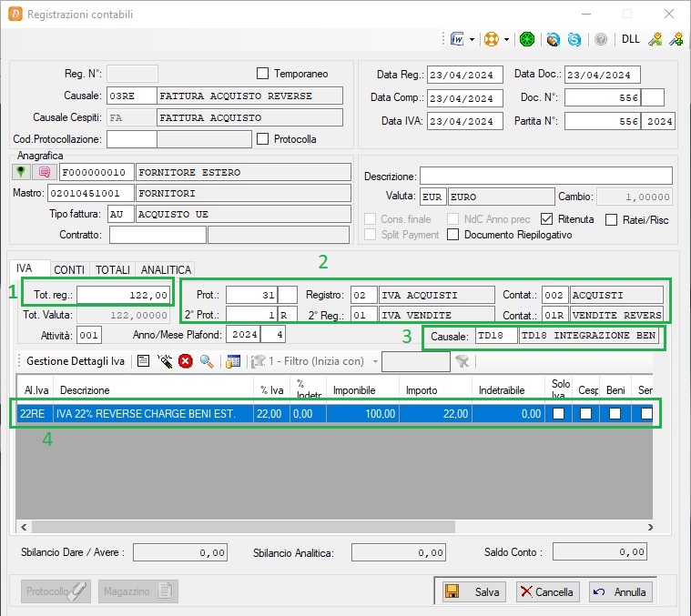Uncheck the Ritenuta checkbox
Image resolution: width=691 pixels, height=616 pixels.
click(546, 219)
